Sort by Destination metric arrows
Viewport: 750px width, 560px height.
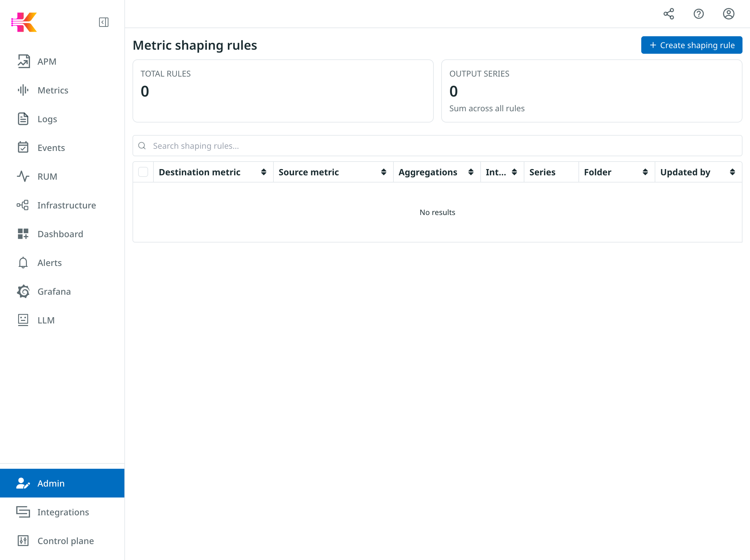264,172
